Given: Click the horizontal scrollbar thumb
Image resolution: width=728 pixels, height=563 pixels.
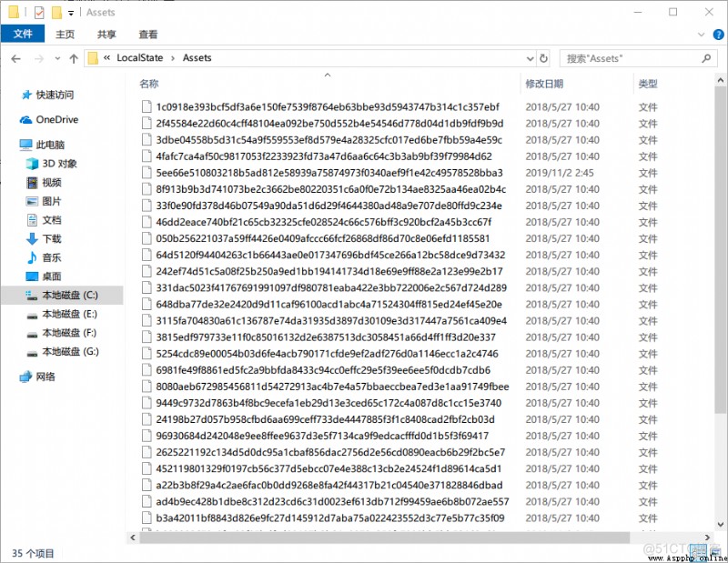Looking at the screenshot, I should (x=385, y=538).
